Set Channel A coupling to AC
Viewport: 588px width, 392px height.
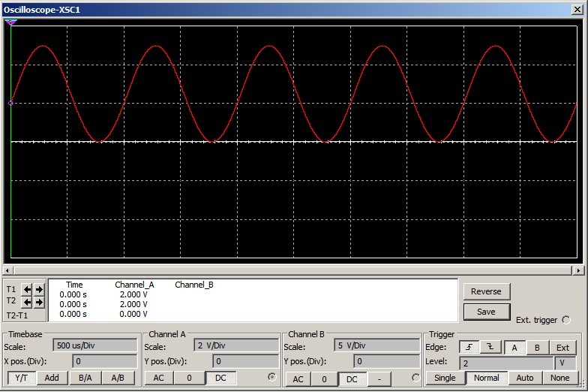(x=159, y=378)
